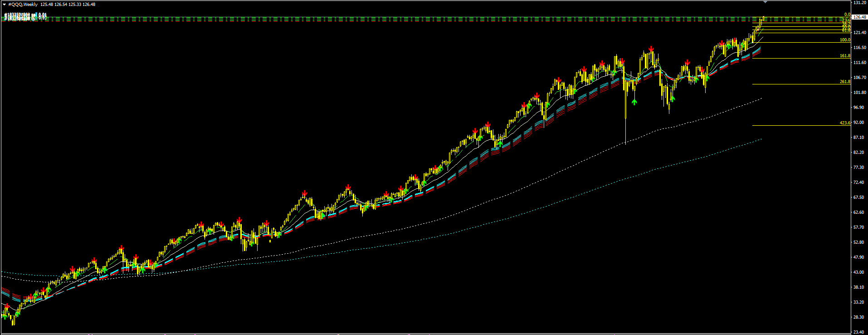Click the 47.90 price scale label
The width and height of the screenshot is (868, 335).
click(x=859, y=257)
